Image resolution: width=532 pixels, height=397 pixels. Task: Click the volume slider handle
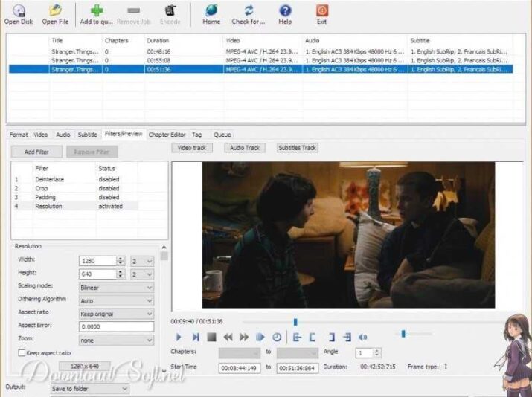click(403, 334)
